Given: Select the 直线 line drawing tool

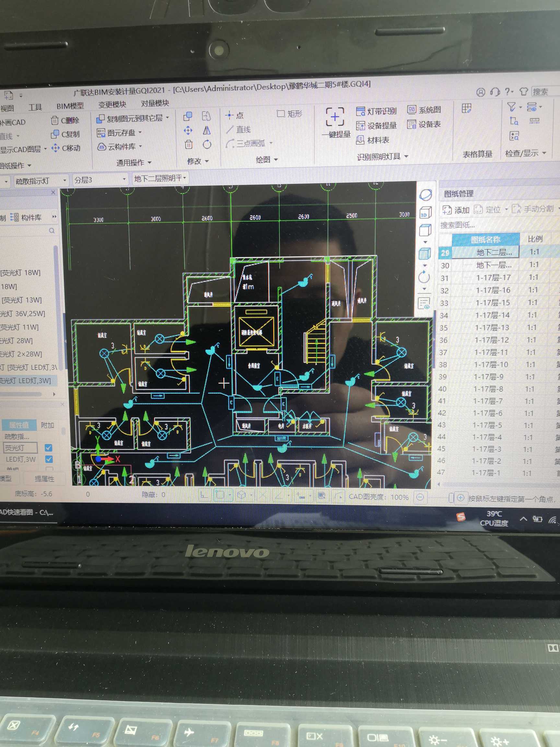Looking at the screenshot, I should pyautogui.click(x=238, y=129).
